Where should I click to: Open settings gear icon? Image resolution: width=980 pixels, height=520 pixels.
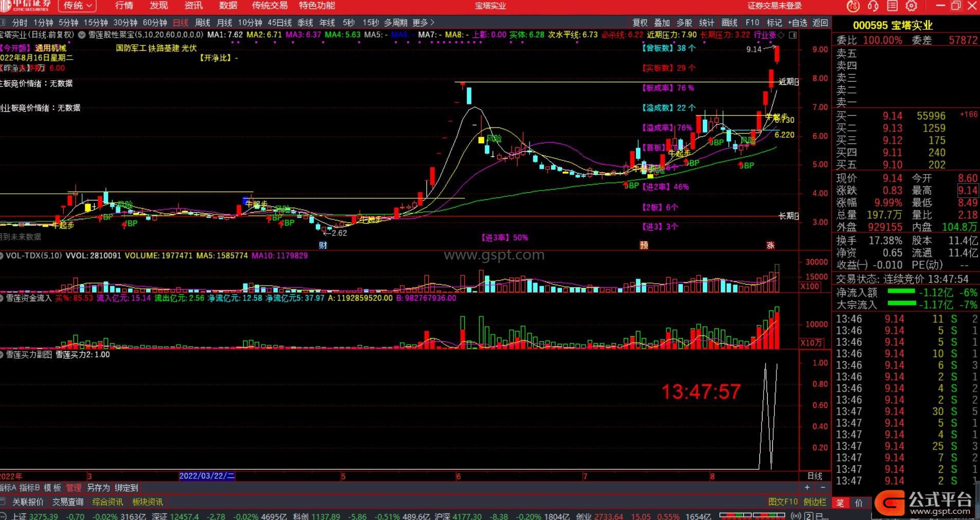[x=912, y=6]
